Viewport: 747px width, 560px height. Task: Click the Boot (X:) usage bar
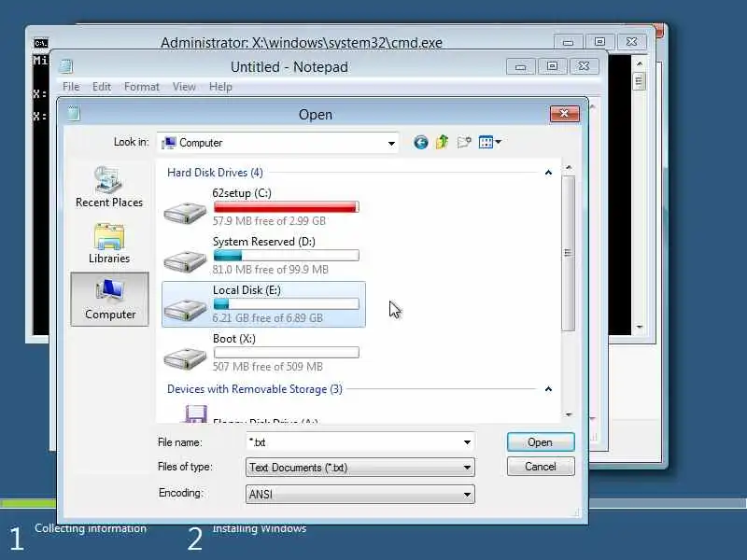pyautogui.click(x=287, y=353)
